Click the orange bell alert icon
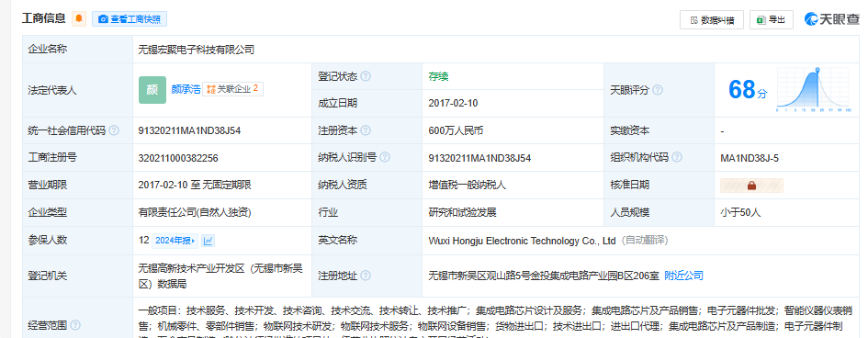This screenshot has width=868, height=338. point(79,18)
